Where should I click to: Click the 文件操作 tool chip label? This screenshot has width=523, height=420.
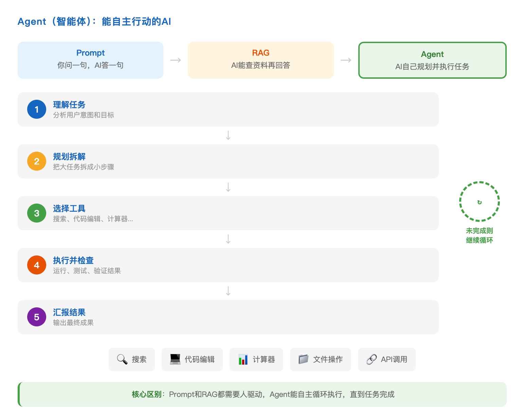point(328,359)
